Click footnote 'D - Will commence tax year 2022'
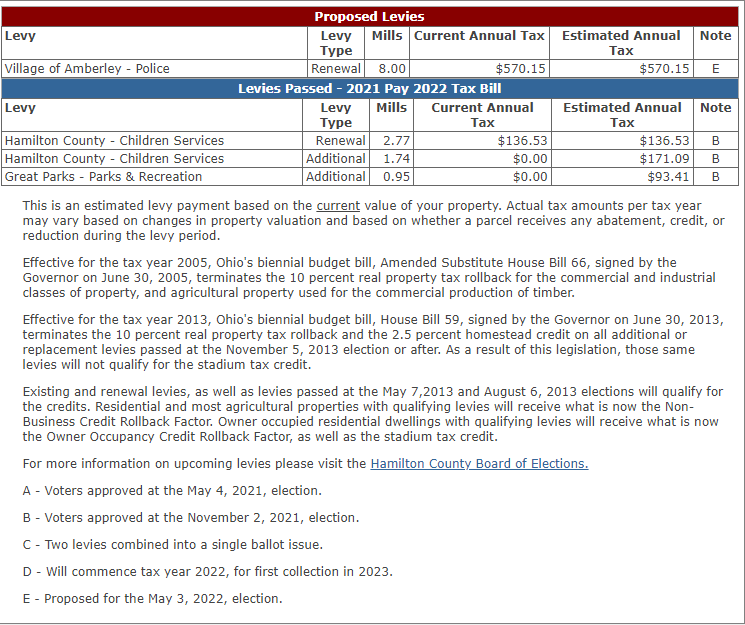This screenshot has width=745, height=625. [x=208, y=571]
